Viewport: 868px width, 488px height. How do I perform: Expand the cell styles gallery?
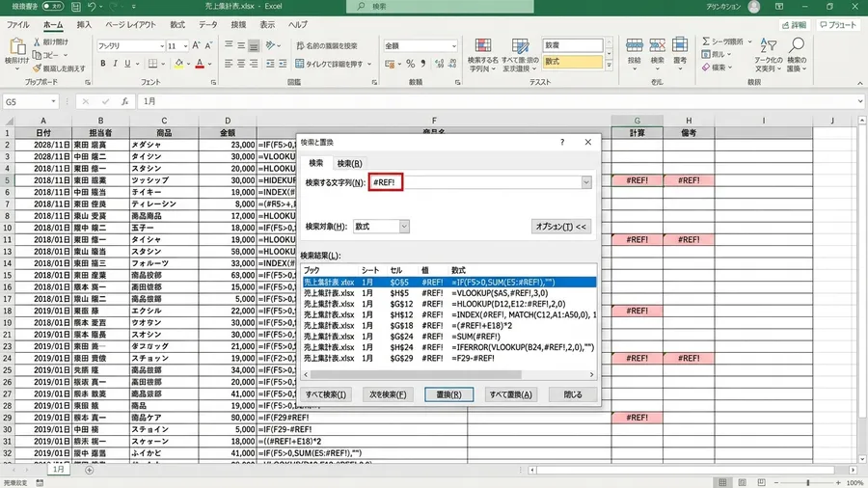coord(609,66)
